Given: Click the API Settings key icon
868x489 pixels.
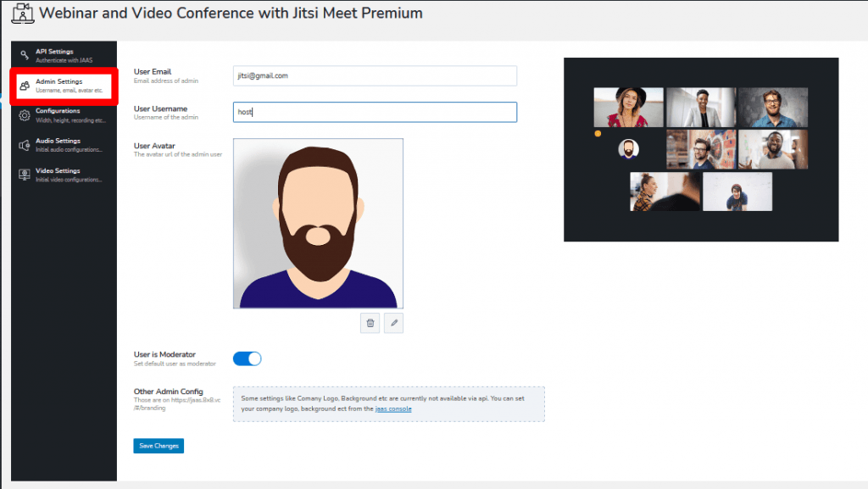Looking at the screenshot, I should 25,55.
